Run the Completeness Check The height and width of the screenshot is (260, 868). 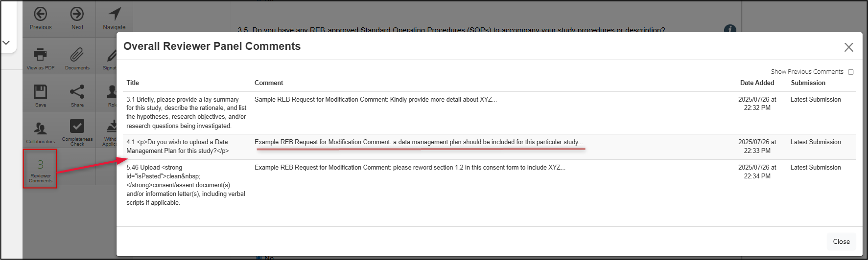(77, 127)
